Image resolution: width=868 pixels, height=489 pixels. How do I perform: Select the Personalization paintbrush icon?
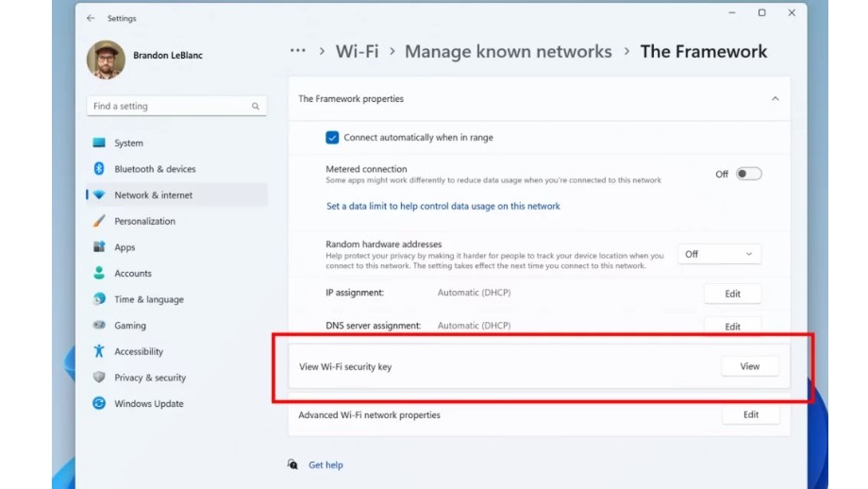(x=99, y=221)
